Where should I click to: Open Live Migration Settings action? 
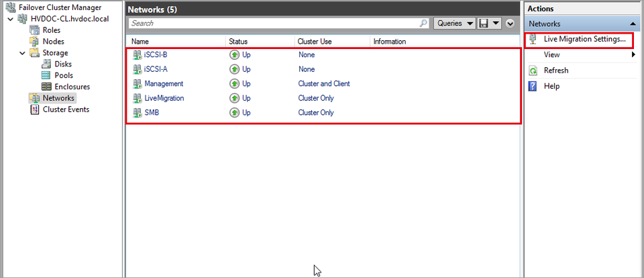tap(584, 39)
